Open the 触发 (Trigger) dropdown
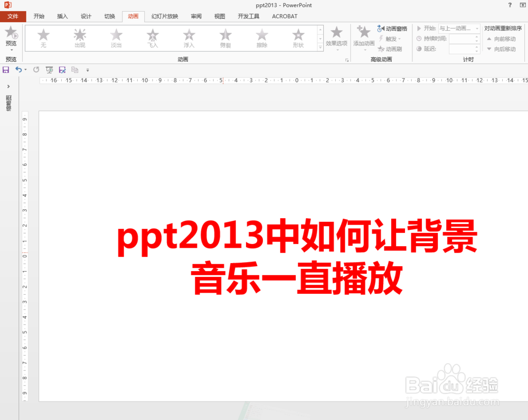The width and height of the screenshot is (528, 420). 390,39
